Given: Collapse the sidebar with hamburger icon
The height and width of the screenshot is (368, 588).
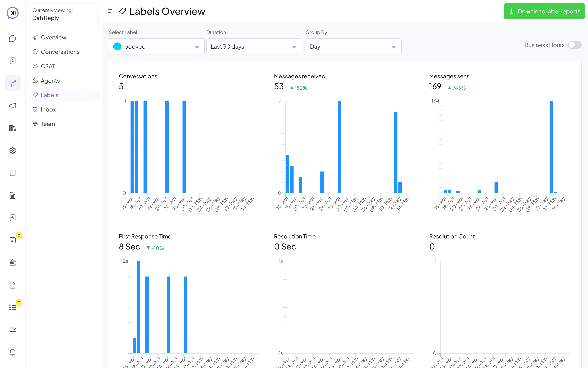Looking at the screenshot, I should (110, 11).
